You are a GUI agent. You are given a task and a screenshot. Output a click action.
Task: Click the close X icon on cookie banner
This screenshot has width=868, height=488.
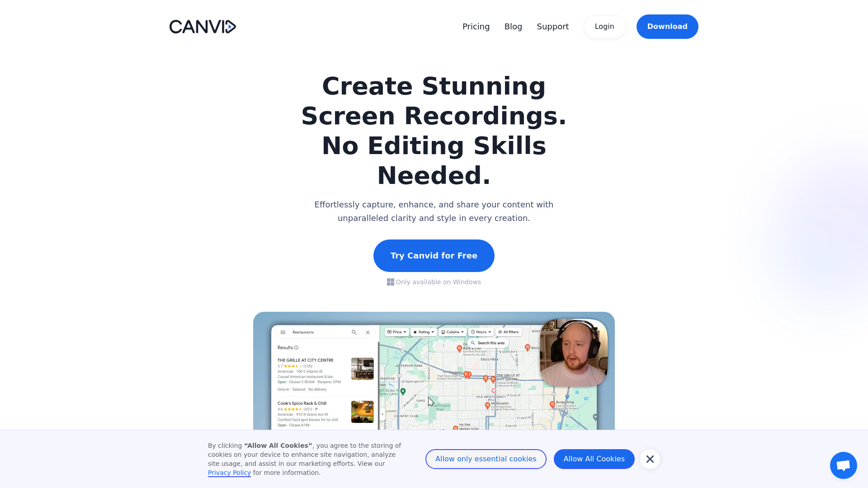pos(650,459)
